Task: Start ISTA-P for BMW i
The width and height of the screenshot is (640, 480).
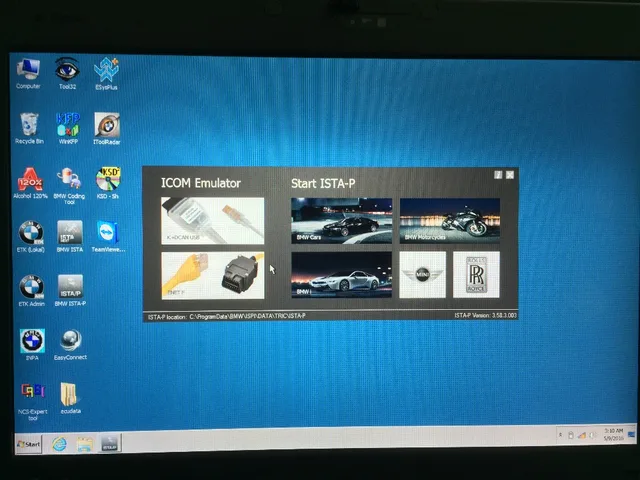Action: pos(342,275)
